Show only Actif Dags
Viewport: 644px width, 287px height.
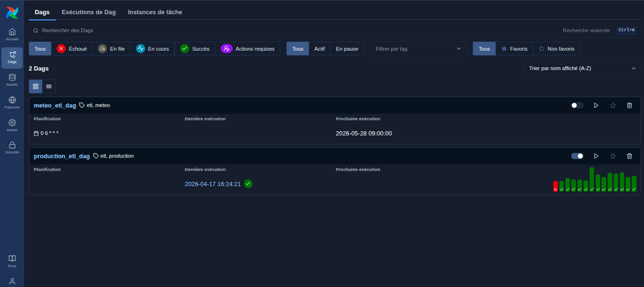point(320,49)
